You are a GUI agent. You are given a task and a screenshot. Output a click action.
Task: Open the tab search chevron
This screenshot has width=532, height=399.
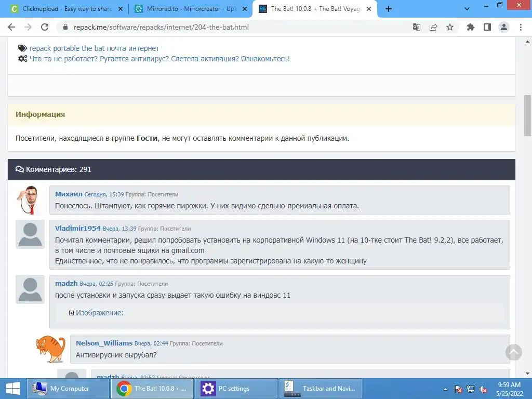click(467, 9)
